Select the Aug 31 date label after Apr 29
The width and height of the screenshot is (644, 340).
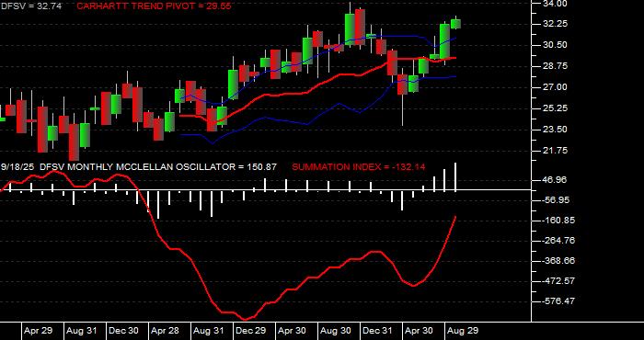tap(81, 331)
